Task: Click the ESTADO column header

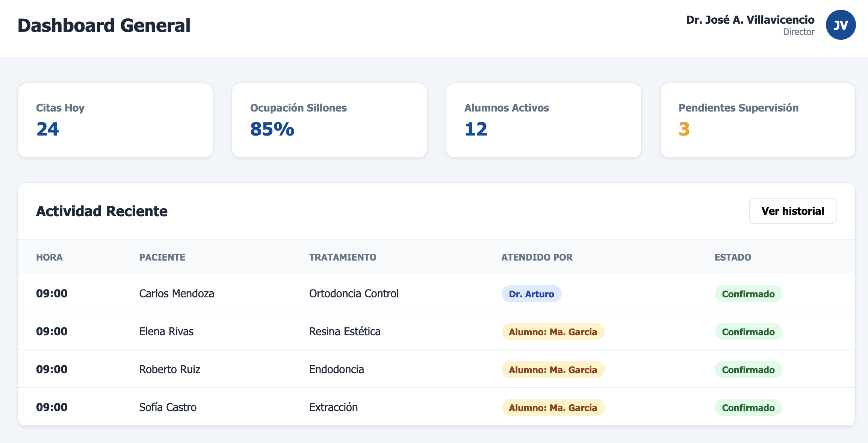Action: tap(733, 257)
